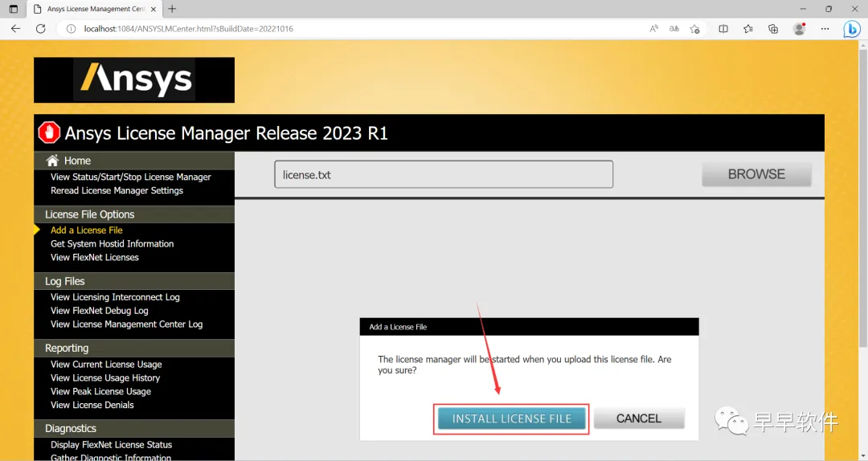
Task: Click the browser Back arrow
Action: click(x=15, y=29)
